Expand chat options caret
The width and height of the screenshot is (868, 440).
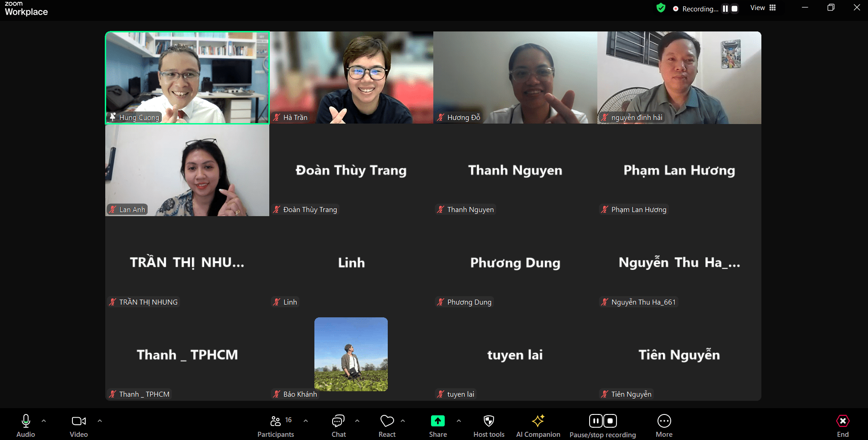[357, 421]
